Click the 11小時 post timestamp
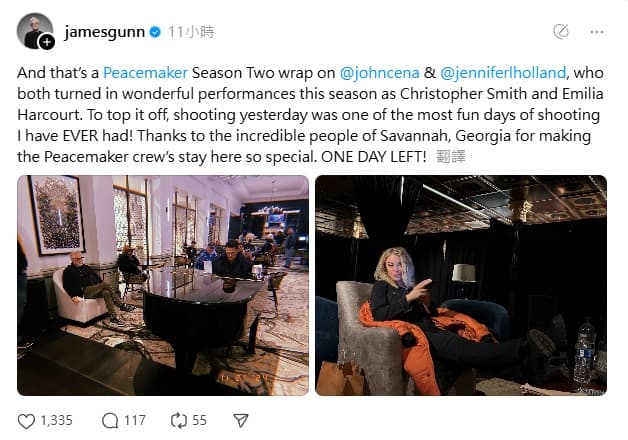This screenshot has height=440, width=628. coord(191,32)
